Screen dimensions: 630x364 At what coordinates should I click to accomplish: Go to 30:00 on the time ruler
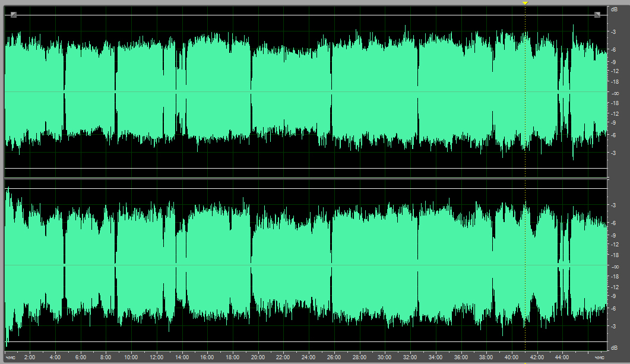tap(385, 357)
